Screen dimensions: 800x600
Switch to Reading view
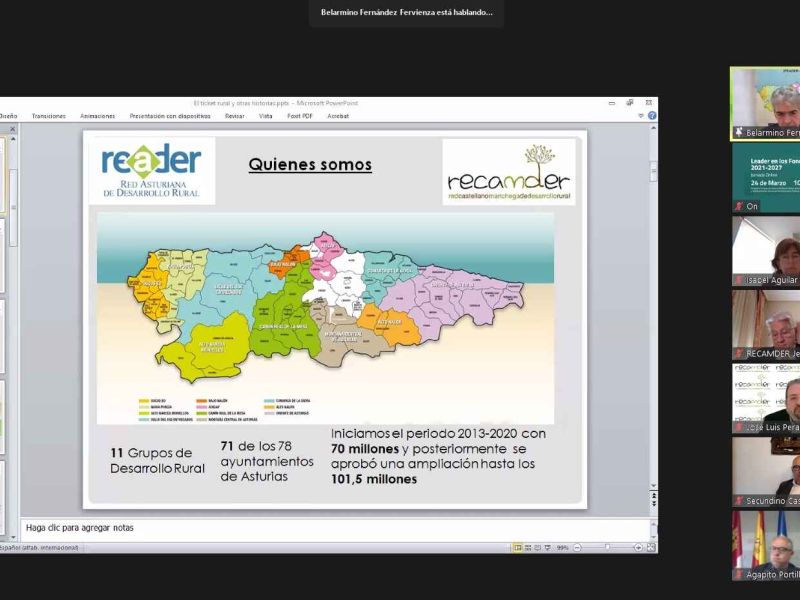(x=537, y=547)
